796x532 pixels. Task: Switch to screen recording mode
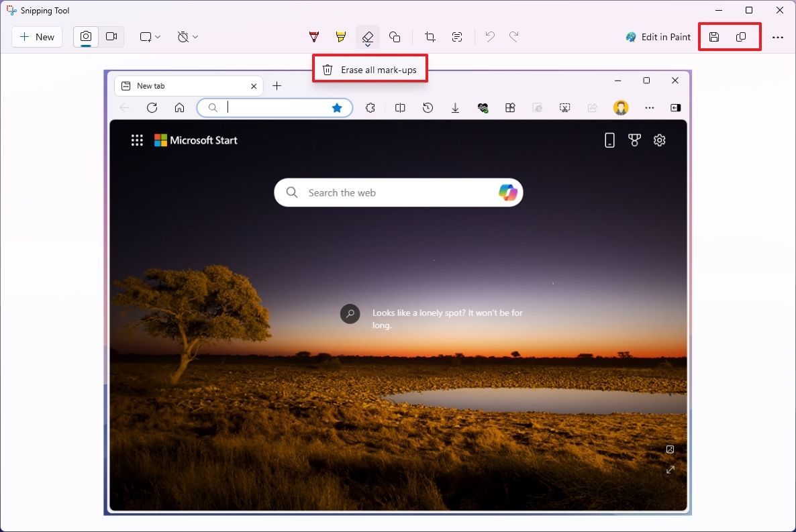tap(111, 37)
